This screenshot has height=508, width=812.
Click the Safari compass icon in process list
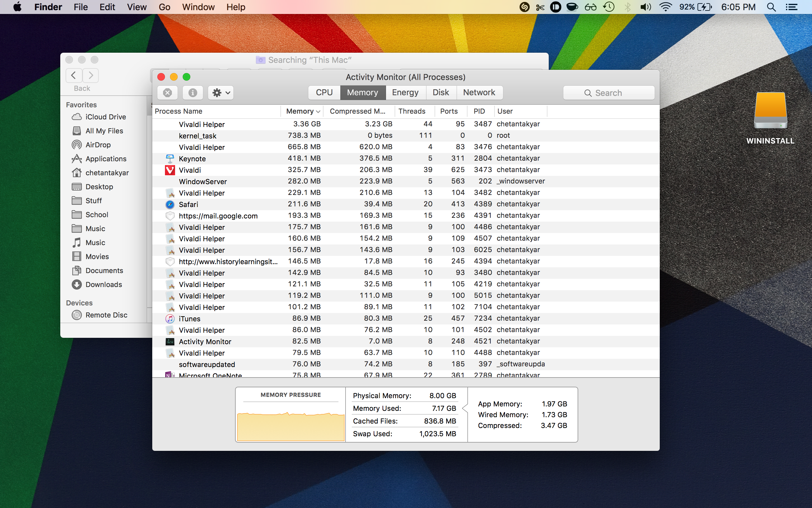[170, 204]
